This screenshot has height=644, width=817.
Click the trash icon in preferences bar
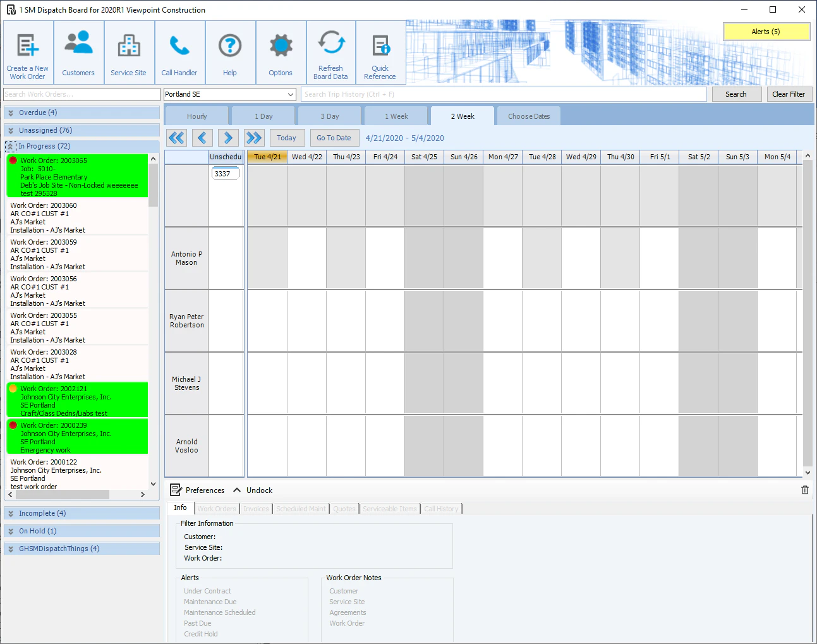click(804, 490)
